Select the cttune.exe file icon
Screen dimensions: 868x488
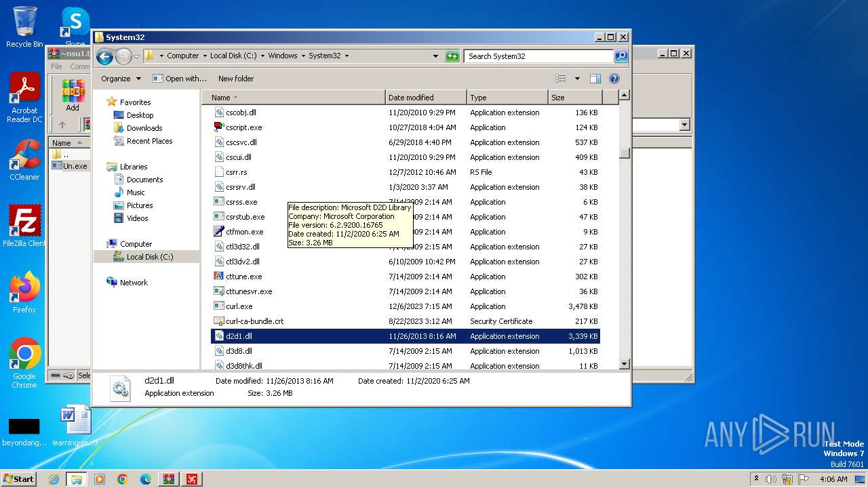click(x=219, y=277)
